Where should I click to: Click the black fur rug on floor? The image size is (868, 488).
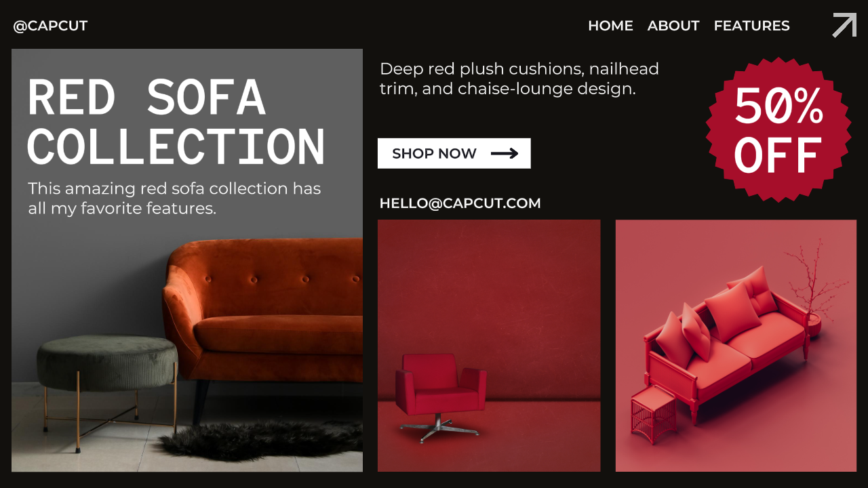click(261, 439)
